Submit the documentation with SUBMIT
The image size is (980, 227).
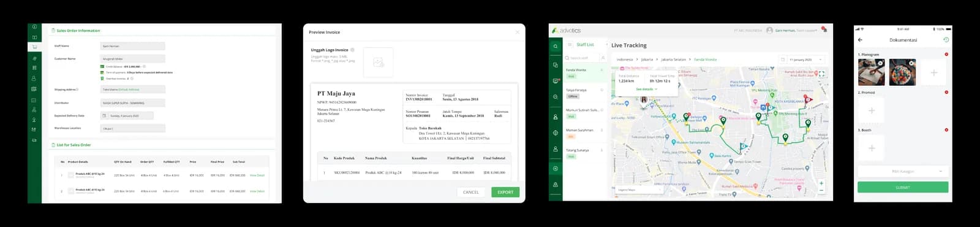point(903,187)
